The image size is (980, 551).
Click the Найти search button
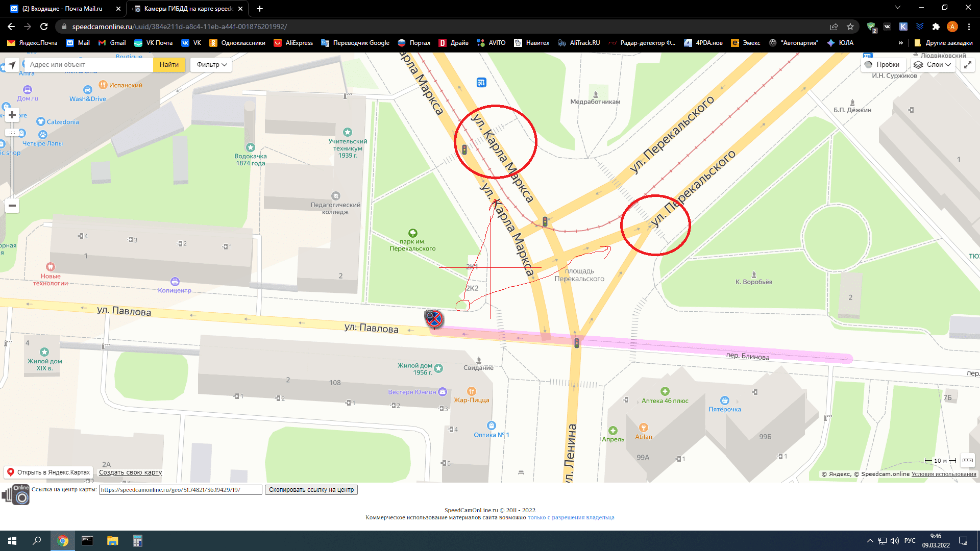pos(169,65)
